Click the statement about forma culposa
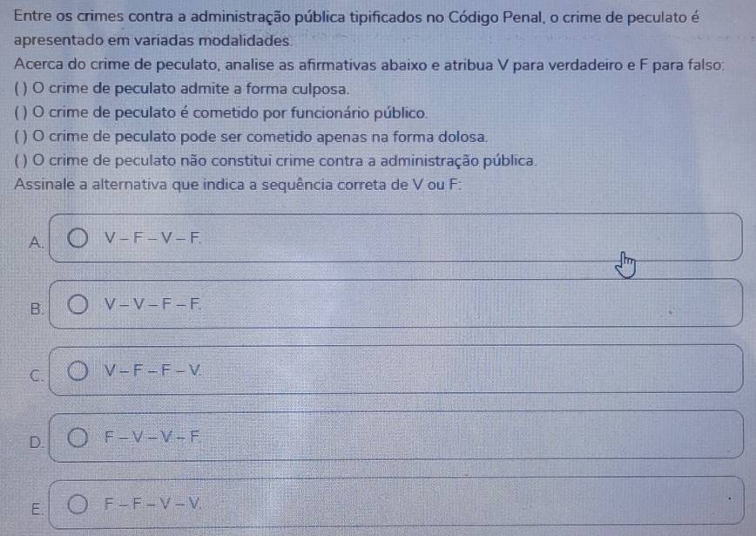This screenshot has height=536, width=756. point(181,89)
